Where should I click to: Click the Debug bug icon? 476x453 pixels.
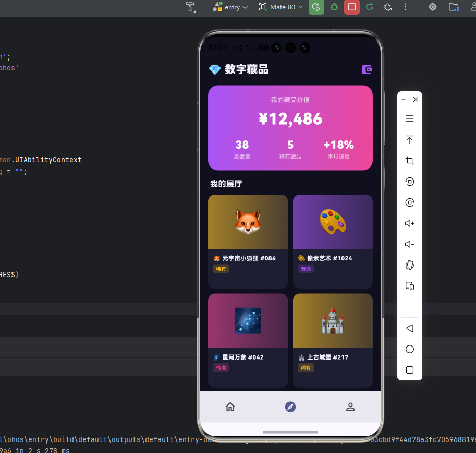[x=334, y=7]
